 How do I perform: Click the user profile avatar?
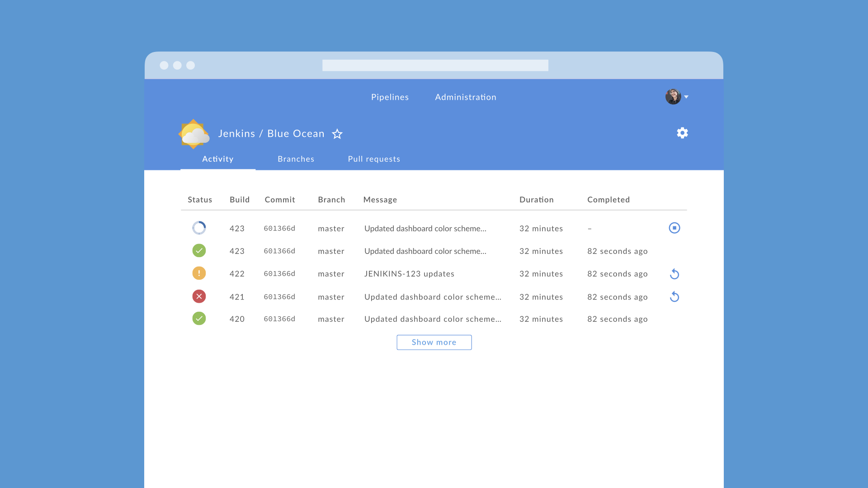(673, 97)
